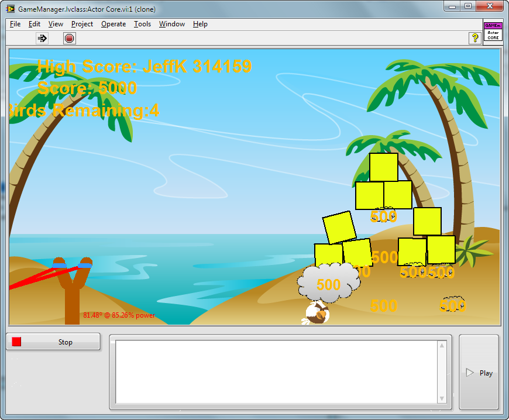The height and width of the screenshot is (420, 509).
Task: Open the View menu
Action: pos(56,24)
